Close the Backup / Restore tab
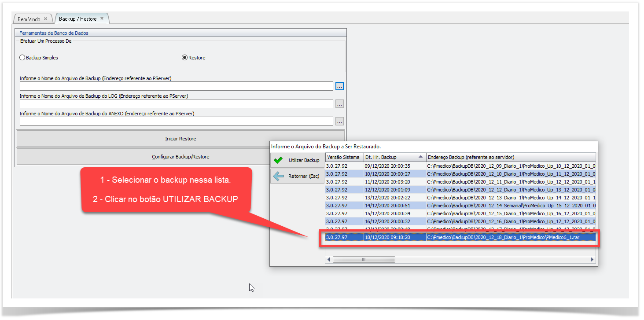The height and width of the screenshot is (320, 644). 102,18
